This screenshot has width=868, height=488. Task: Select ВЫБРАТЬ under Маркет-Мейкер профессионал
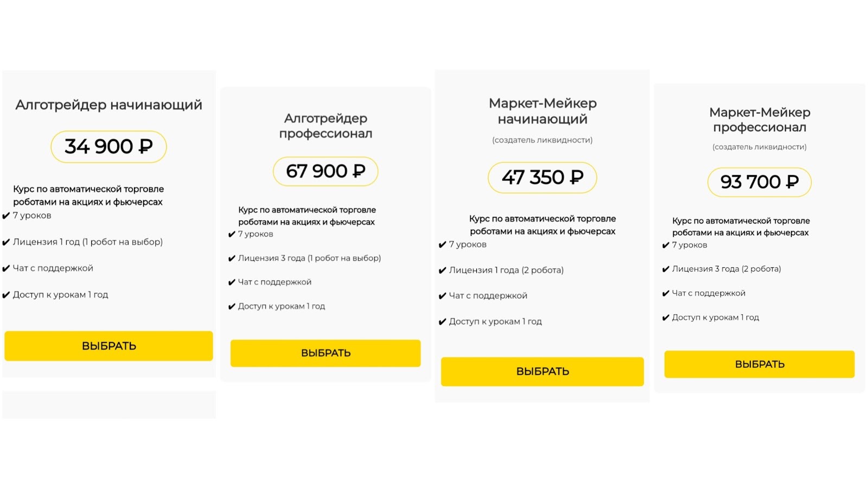click(x=759, y=364)
